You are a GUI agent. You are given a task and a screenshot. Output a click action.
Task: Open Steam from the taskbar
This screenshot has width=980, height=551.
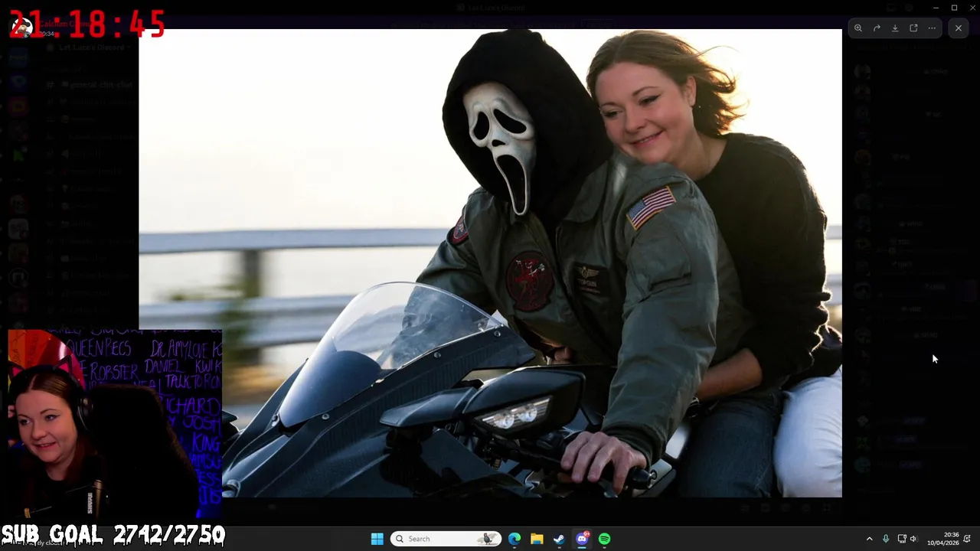[x=559, y=539]
